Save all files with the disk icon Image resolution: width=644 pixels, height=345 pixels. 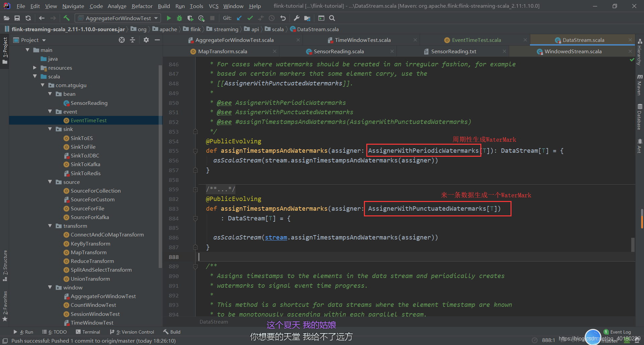coord(17,18)
